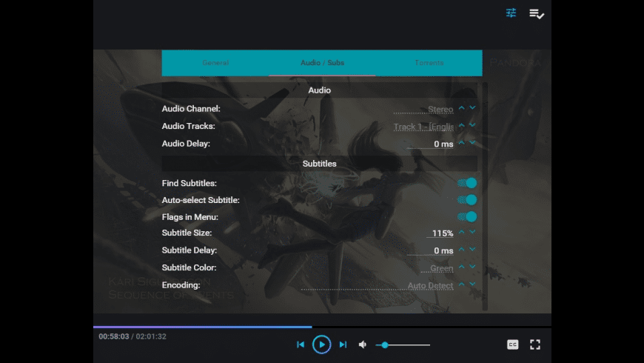Viewport: 644px width, 363px height.
Task: Click the settings panel scrollbar
Action: point(485,196)
